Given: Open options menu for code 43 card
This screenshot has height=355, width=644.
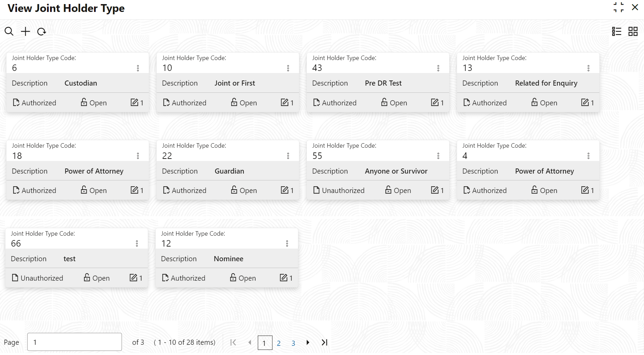Looking at the screenshot, I should 438,68.
